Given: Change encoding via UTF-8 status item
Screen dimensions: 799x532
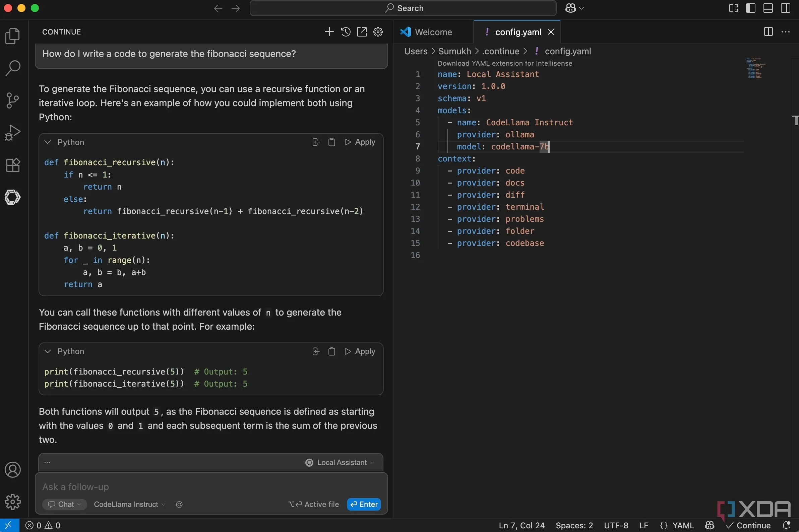Looking at the screenshot, I should pos(616,525).
